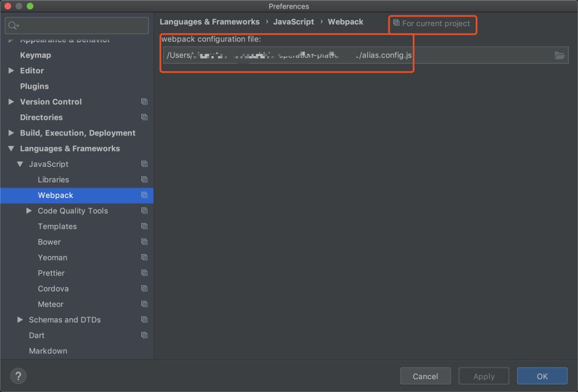578x392 pixels.
Task: Click the For current project label
Action: 436,24
